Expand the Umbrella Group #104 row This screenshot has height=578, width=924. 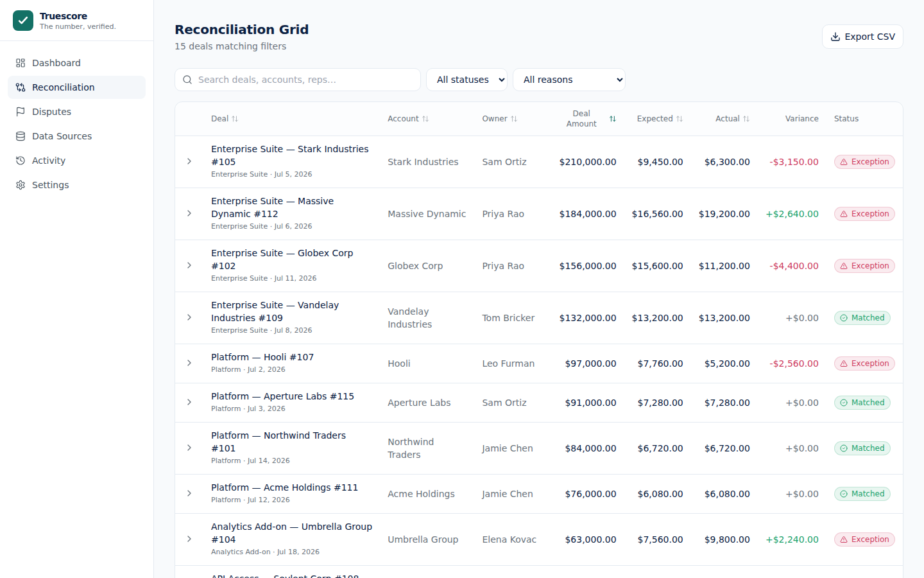[189, 539]
